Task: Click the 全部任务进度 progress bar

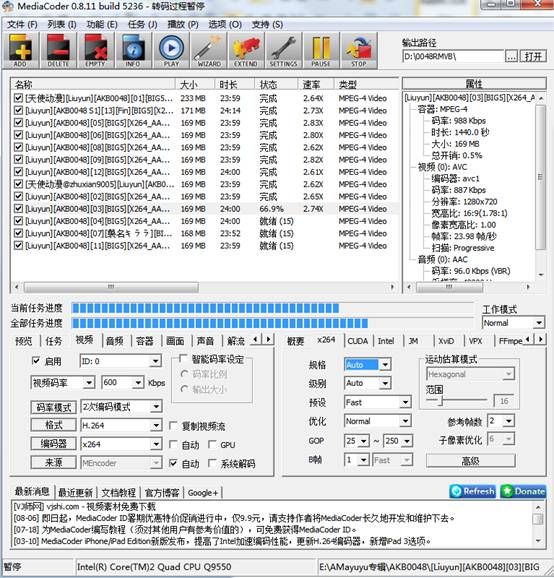Action: [x=272, y=323]
